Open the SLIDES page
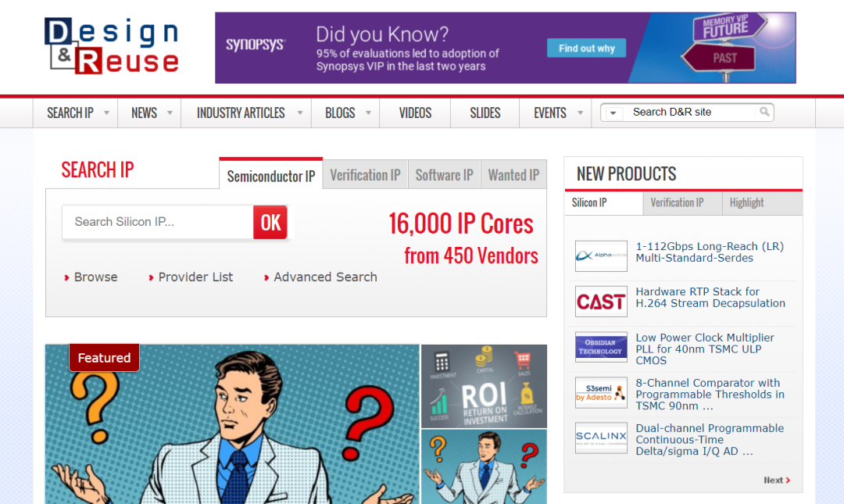 click(485, 113)
